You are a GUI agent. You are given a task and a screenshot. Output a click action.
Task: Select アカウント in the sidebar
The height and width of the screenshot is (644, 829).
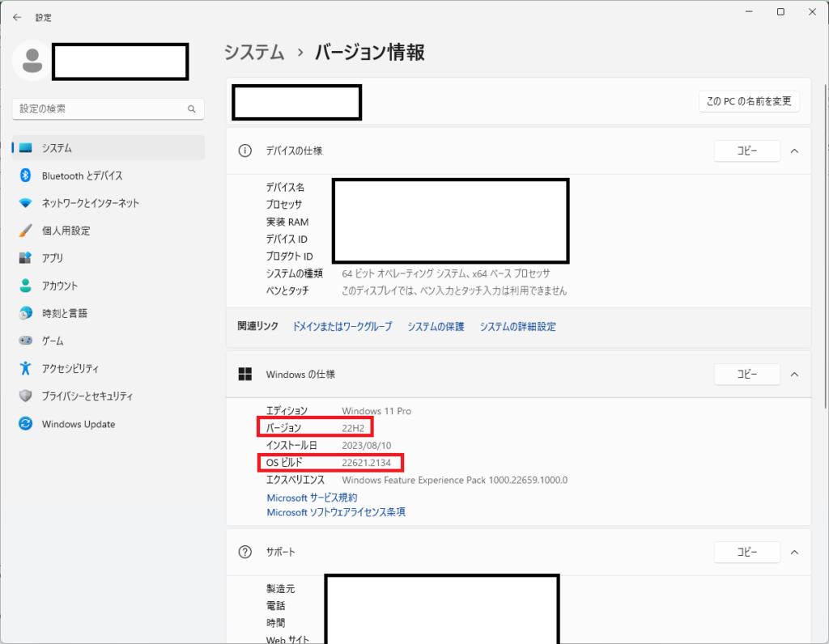(108, 286)
